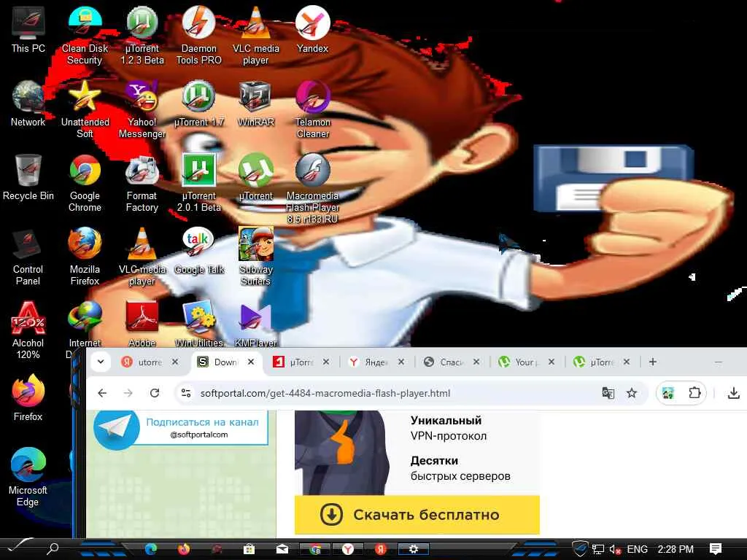The width and height of the screenshot is (747, 560).
Task: Open Microsoft Edge from the taskbar
Action: point(151,549)
